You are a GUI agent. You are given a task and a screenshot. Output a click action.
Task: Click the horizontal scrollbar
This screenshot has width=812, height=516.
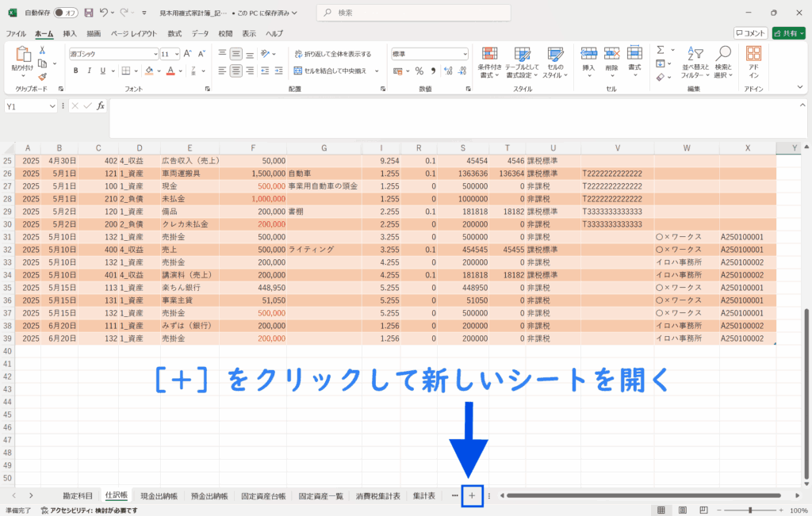click(644, 496)
